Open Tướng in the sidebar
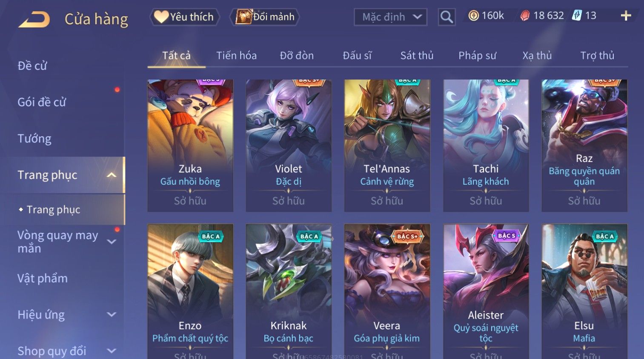This screenshot has width=644, height=359. [x=34, y=139]
